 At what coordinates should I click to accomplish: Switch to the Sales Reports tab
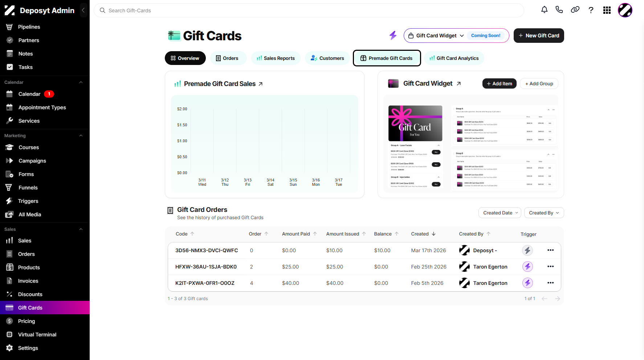pos(276,58)
